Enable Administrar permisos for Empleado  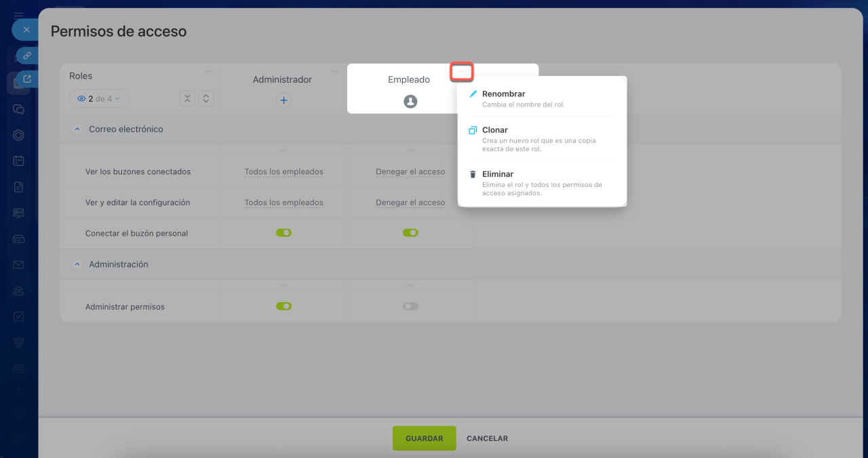tap(410, 306)
